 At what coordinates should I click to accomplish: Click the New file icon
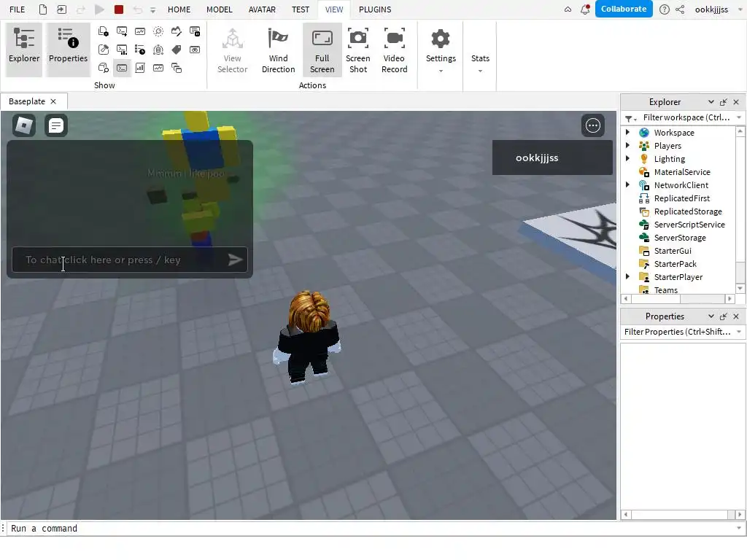click(43, 9)
